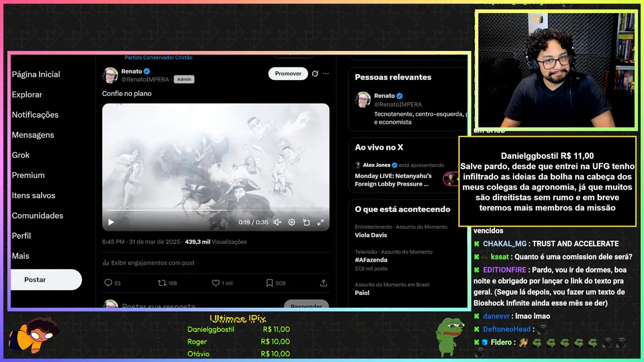The image size is (644, 362).
Task: Share the post via the upload icon
Action: (324, 283)
